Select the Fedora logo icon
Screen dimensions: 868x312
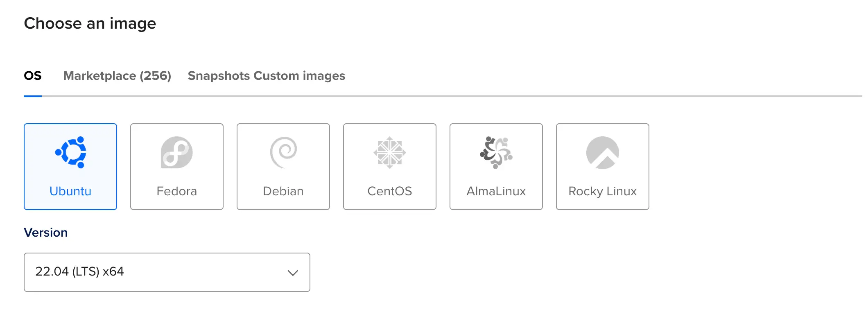[x=177, y=152]
